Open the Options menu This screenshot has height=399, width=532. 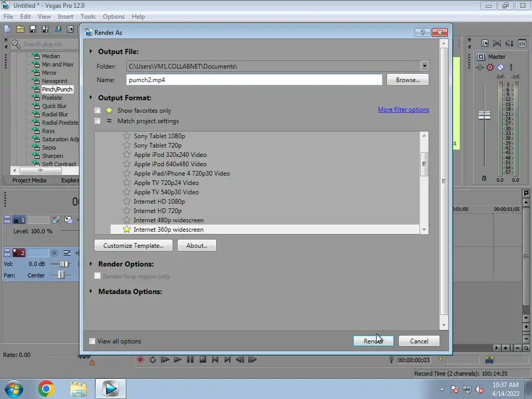[114, 16]
